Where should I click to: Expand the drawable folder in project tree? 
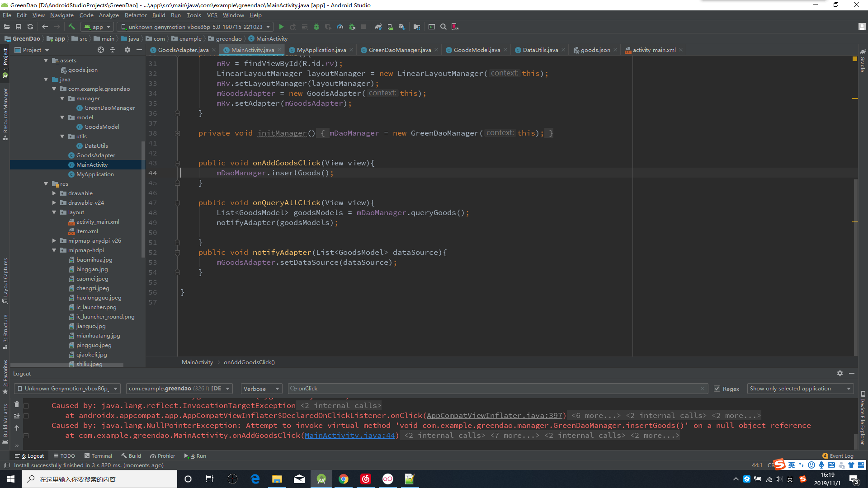click(54, 193)
